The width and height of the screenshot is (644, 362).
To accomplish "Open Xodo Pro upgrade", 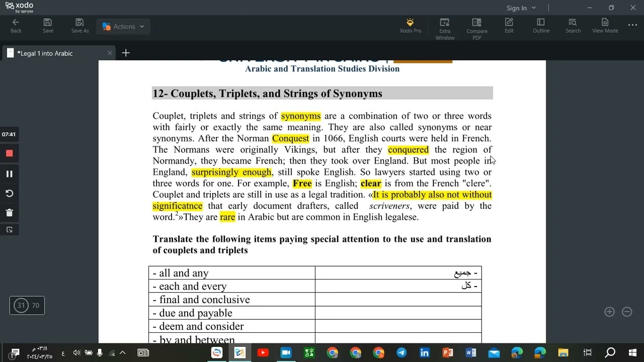I will click(x=410, y=26).
